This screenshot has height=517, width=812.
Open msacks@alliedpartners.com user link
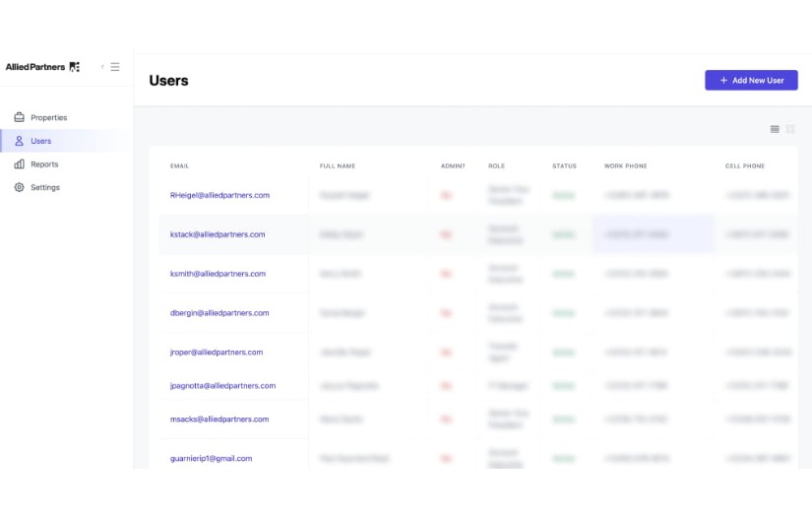tap(219, 420)
